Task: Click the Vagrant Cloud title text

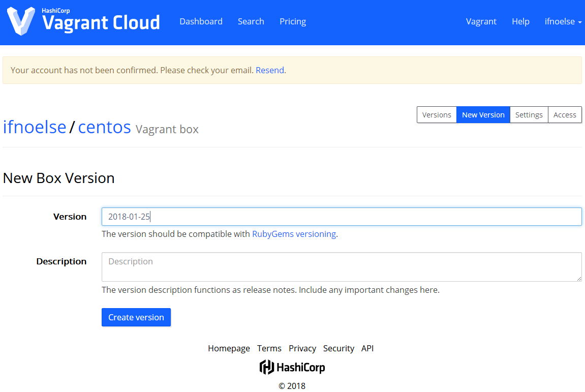Action: [x=101, y=23]
